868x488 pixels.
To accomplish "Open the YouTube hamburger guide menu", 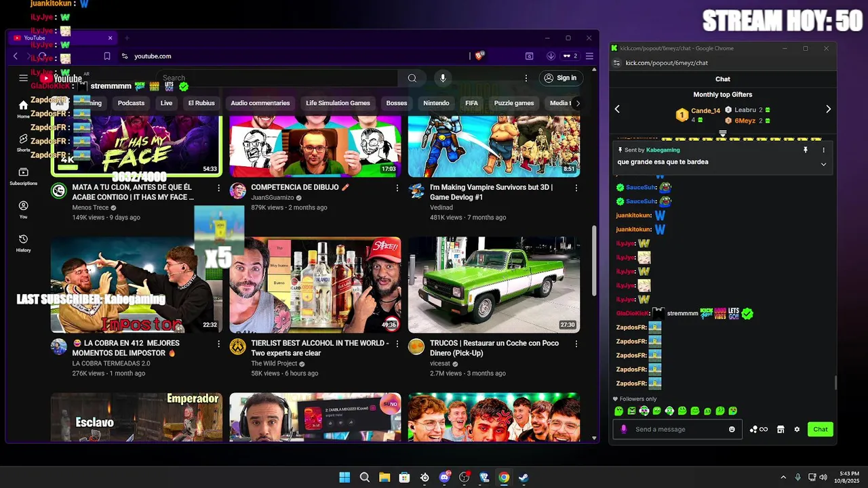I will [x=24, y=78].
